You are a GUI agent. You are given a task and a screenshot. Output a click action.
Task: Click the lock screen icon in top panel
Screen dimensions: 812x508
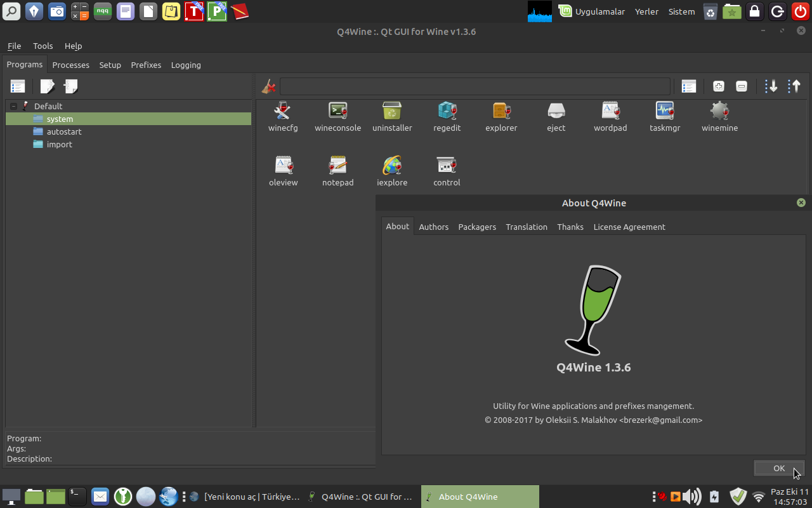(x=754, y=11)
